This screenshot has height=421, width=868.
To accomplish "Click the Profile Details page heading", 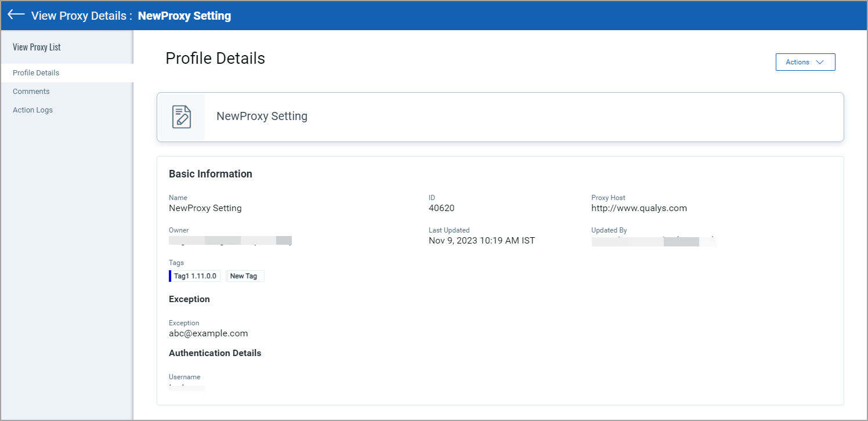I will click(x=215, y=59).
